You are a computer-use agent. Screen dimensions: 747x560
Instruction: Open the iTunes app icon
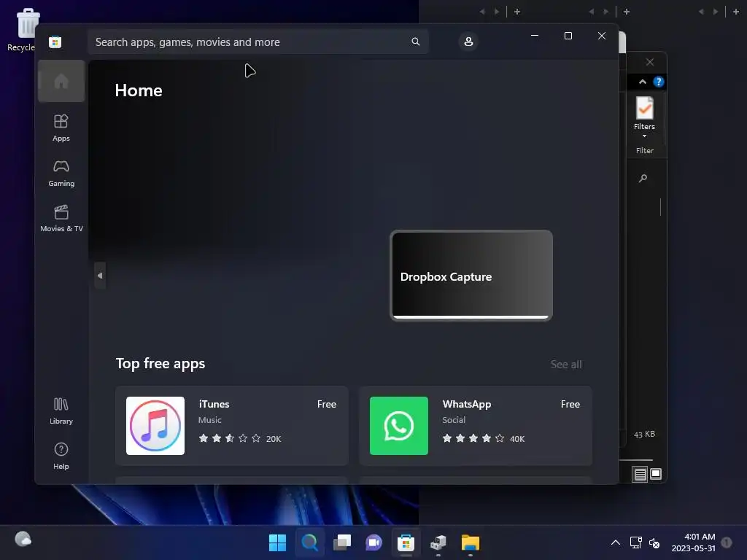tap(155, 426)
